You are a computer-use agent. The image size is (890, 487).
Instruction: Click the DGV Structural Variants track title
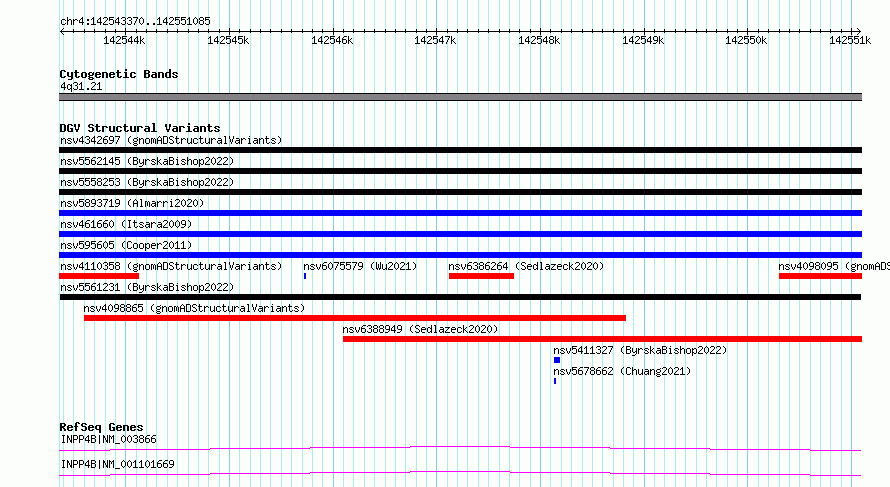point(140,128)
